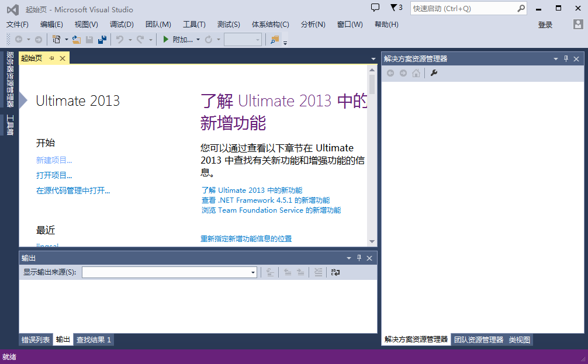The width and height of the screenshot is (588, 364).
Task: Pin the 起始页 tab
Action: (52, 58)
